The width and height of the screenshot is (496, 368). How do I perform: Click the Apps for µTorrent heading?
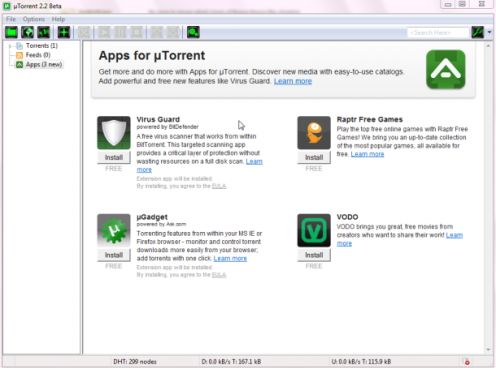click(x=152, y=56)
